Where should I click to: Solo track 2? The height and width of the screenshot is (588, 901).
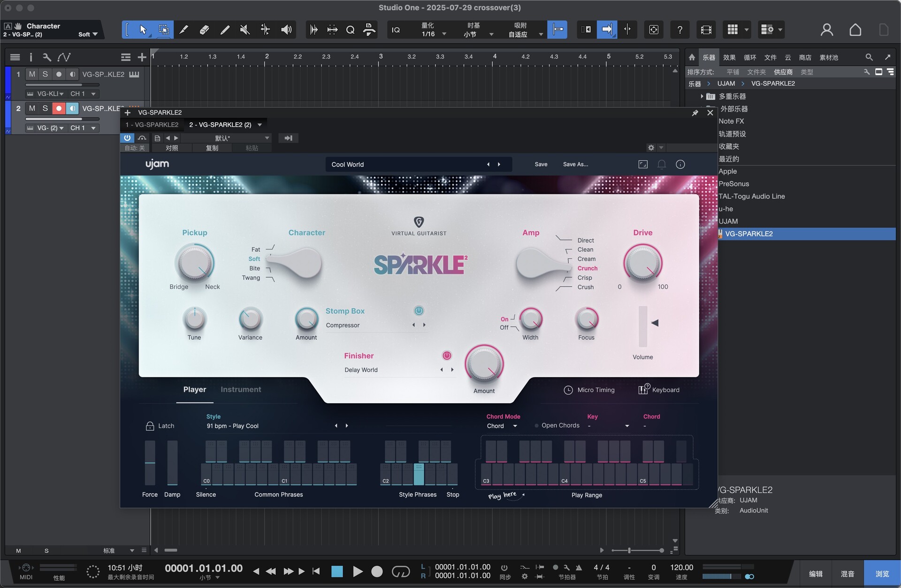coord(45,108)
